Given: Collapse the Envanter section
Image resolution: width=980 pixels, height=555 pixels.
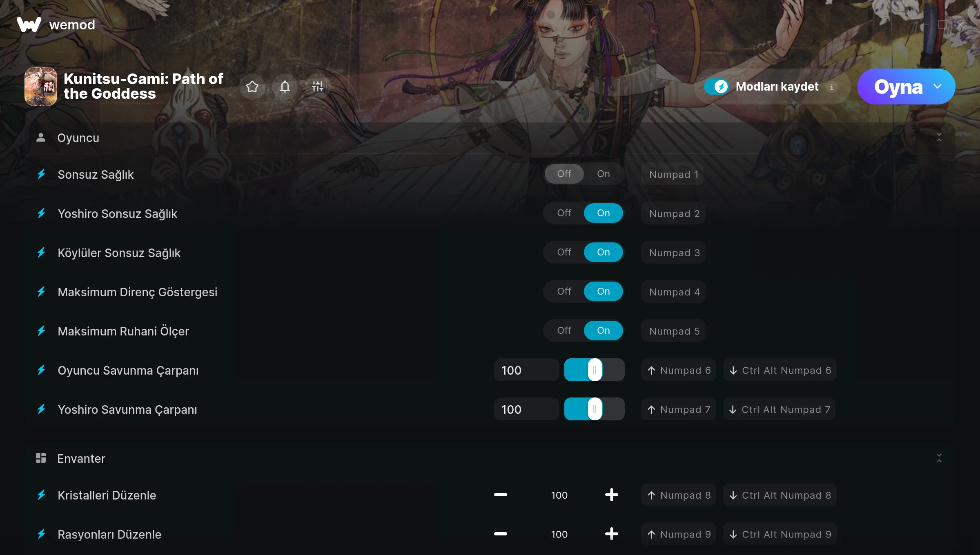Looking at the screenshot, I should tap(939, 458).
